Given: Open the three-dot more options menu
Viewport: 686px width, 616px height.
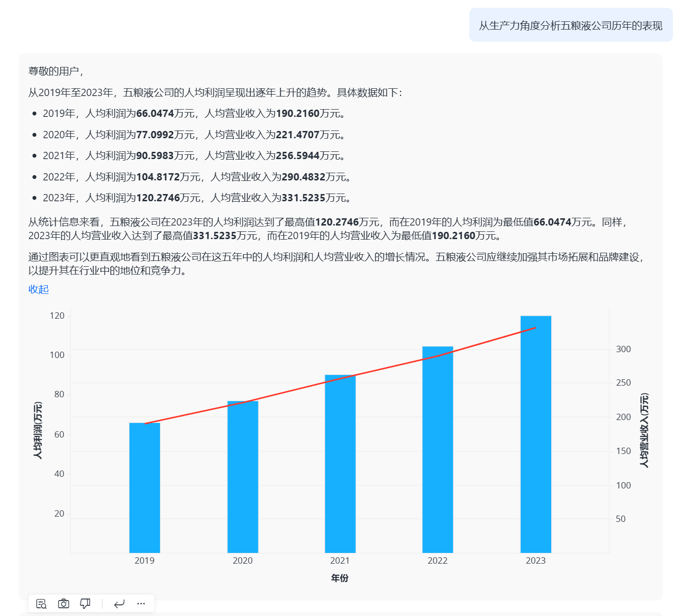Looking at the screenshot, I should click(141, 604).
